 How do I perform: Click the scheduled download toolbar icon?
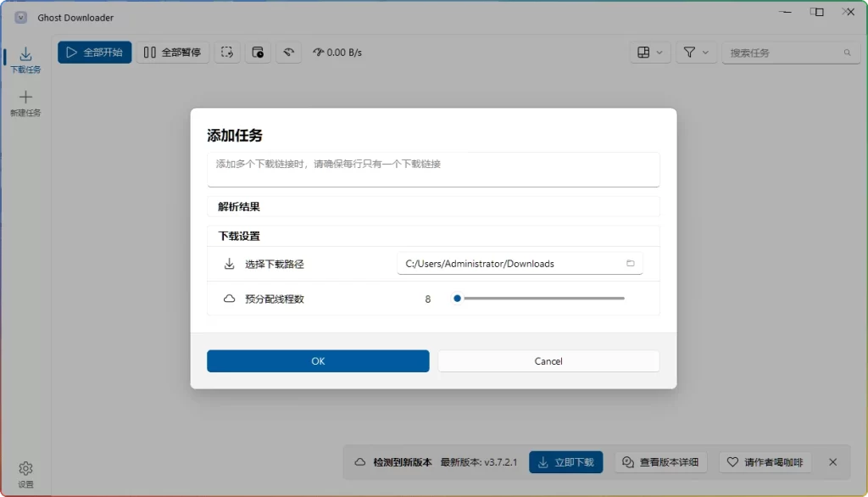258,52
